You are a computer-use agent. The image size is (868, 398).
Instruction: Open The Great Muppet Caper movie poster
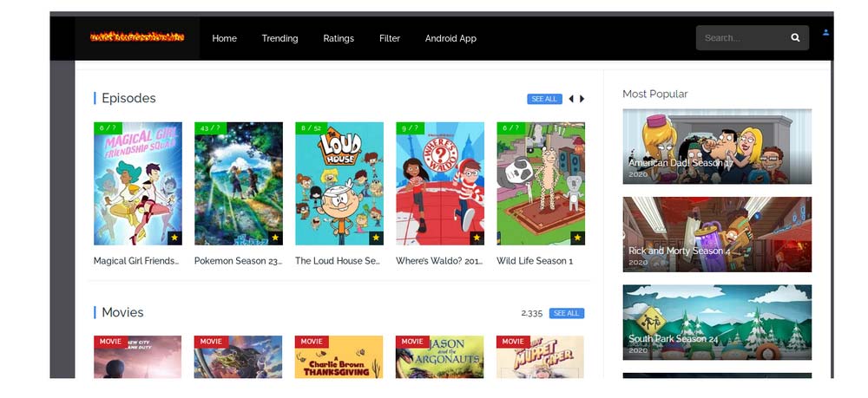point(540,356)
